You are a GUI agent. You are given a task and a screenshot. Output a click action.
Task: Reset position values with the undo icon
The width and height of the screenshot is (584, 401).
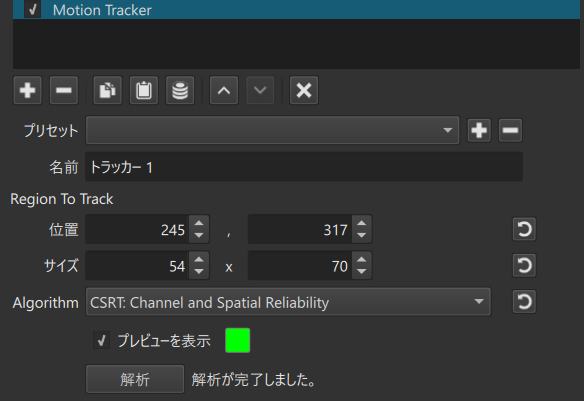[524, 229]
